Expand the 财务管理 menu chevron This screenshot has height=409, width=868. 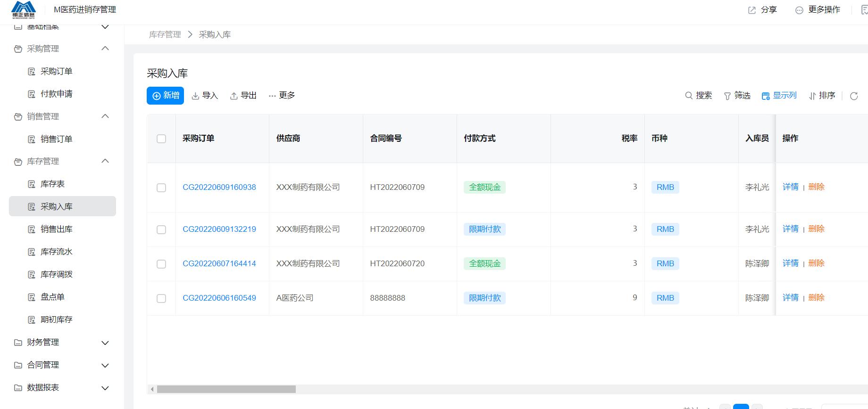(105, 343)
